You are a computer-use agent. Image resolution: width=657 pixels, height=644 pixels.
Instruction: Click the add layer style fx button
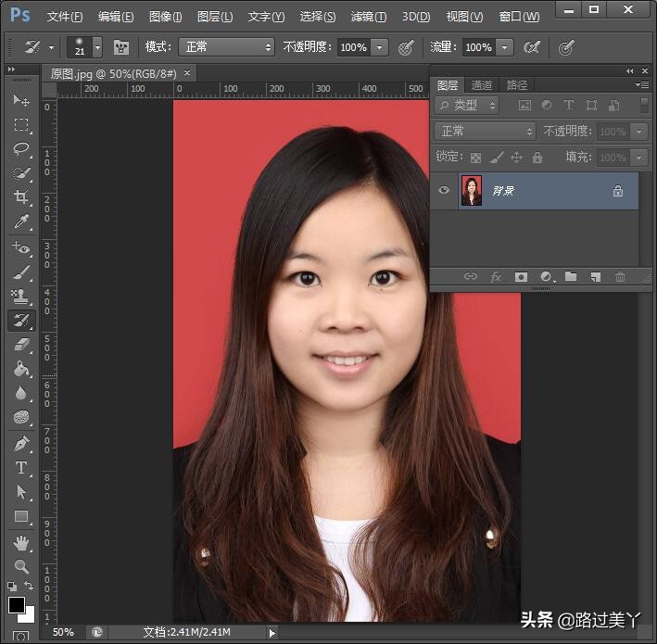pyautogui.click(x=496, y=276)
